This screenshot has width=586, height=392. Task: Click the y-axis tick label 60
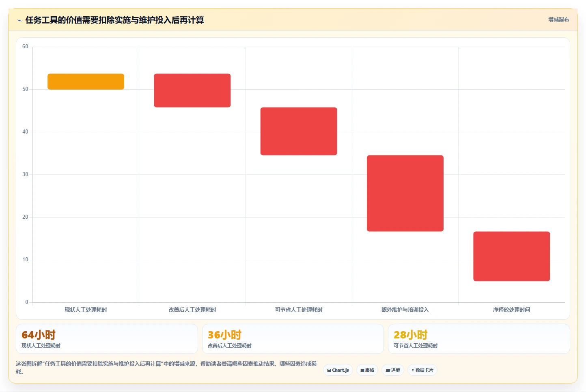[x=25, y=47]
